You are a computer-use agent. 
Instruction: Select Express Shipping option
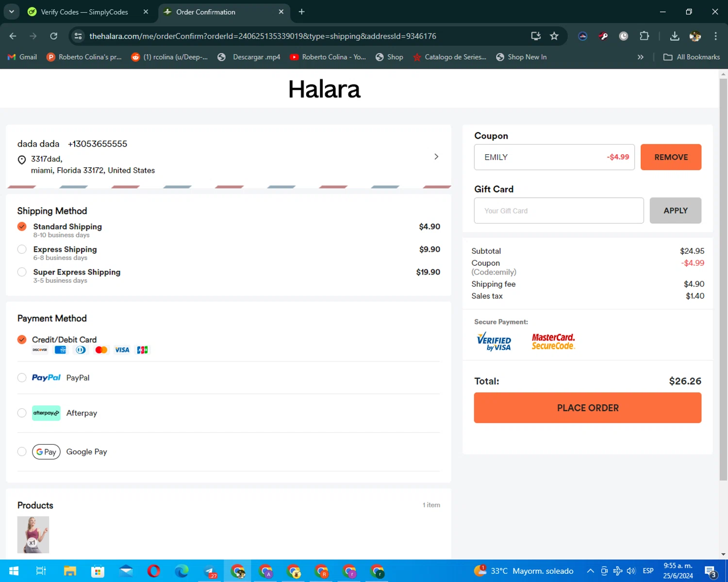22,249
